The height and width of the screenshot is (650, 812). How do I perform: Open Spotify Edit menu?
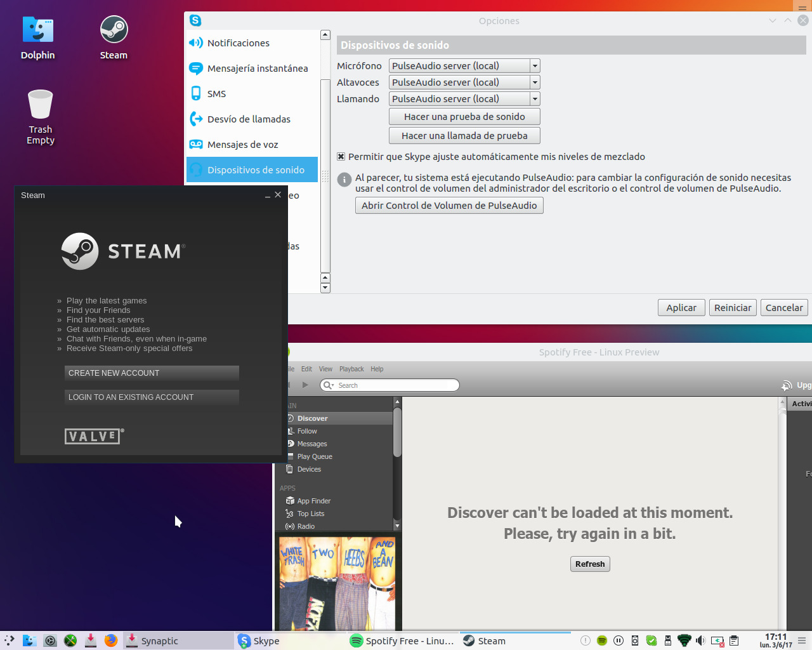306,369
